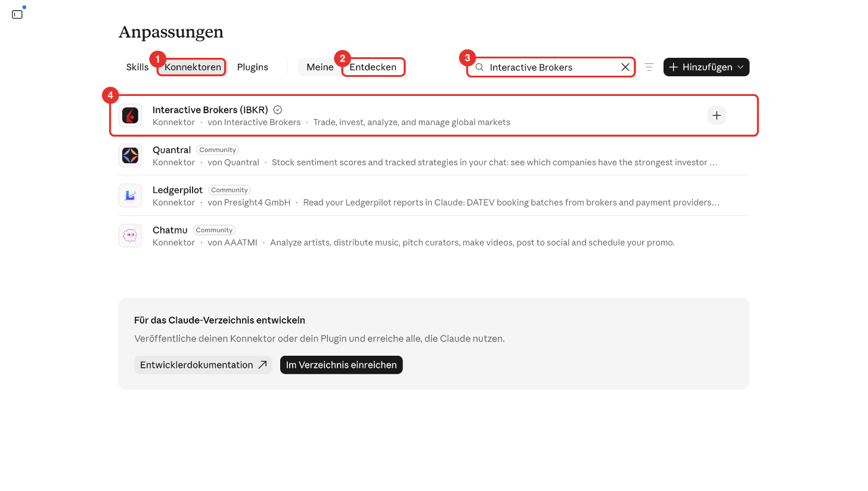Clear the search field with the X
Viewport: 868px width, 491px height.
click(x=625, y=67)
